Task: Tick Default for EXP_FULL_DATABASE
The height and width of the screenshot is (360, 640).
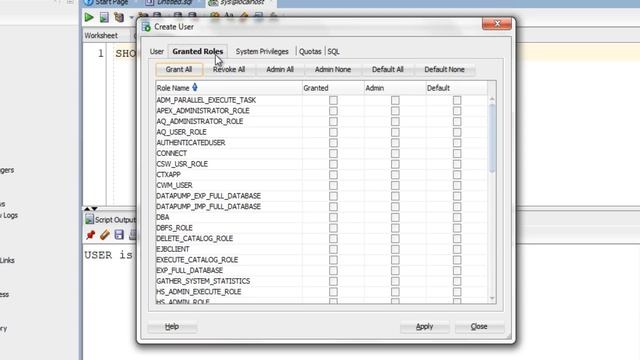Action: point(457,270)
